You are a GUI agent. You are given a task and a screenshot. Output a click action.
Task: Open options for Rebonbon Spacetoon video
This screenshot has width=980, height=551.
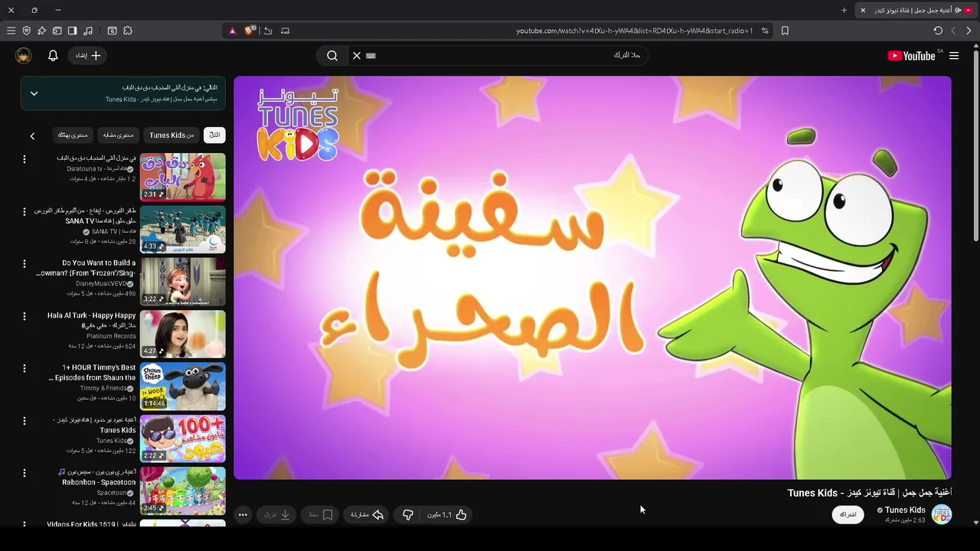coord(24,473)
